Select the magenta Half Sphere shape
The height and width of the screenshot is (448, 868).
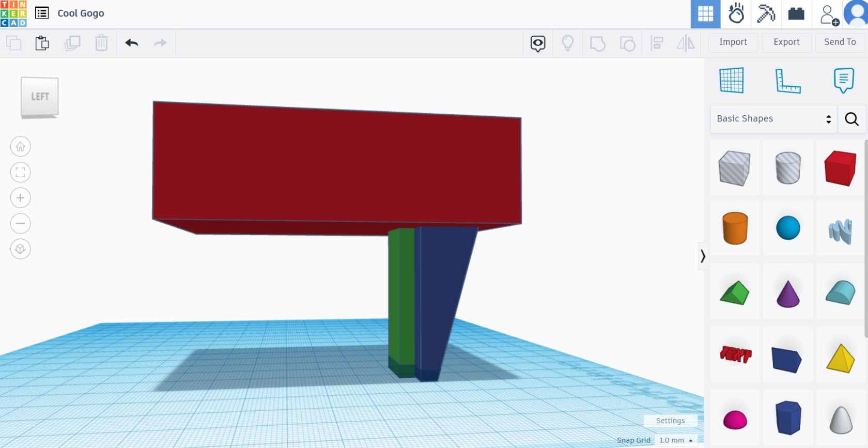(x=735, y=420)
